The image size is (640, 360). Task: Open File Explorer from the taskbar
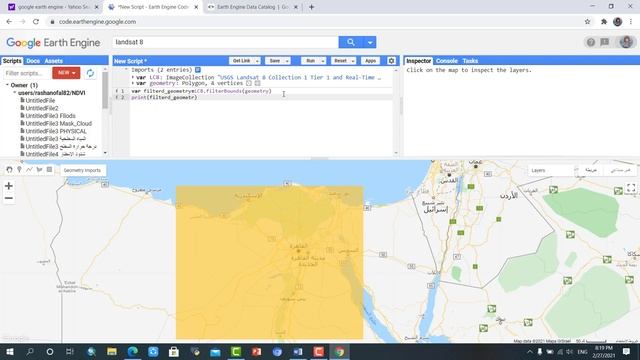click(x=111, y=352)
